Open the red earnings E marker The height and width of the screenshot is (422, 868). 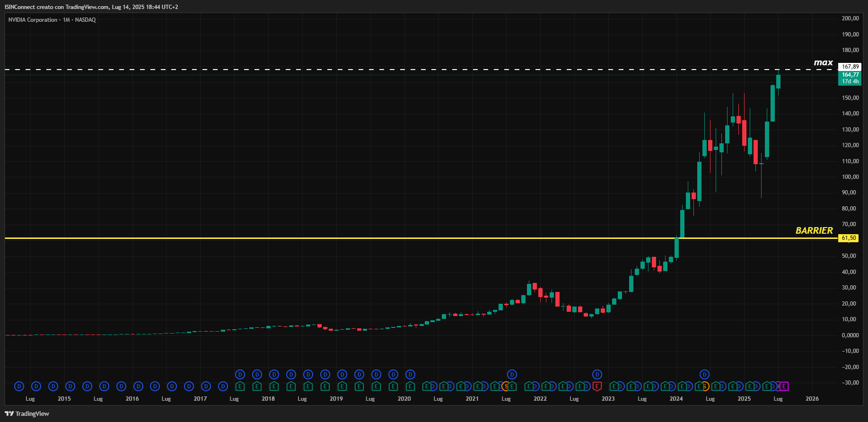(x=597, y=387)
